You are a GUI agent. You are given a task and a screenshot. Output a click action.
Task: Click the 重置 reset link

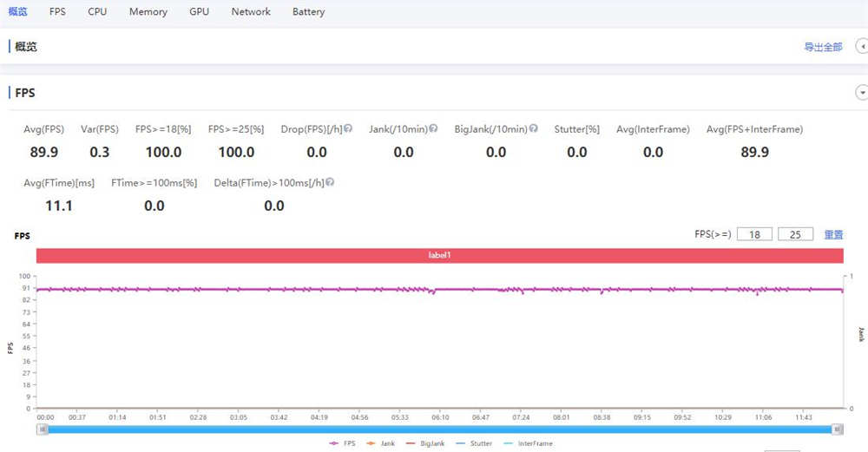coord(833,234)
